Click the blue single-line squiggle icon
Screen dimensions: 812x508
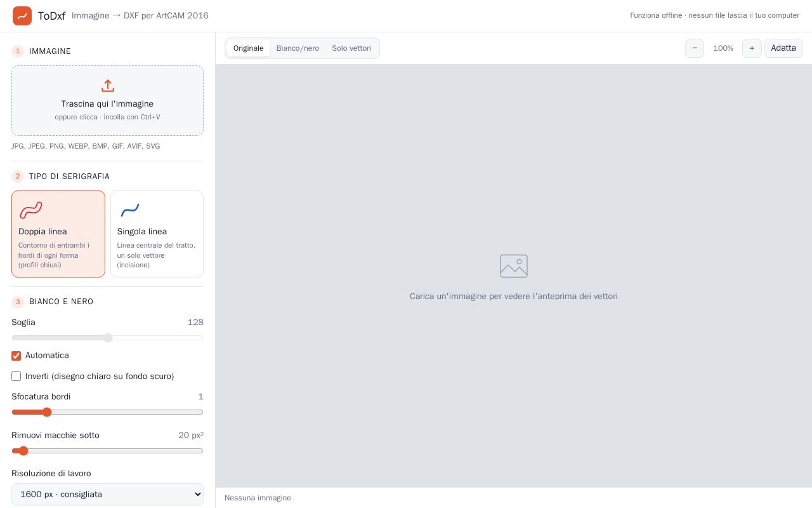(129, 210)
